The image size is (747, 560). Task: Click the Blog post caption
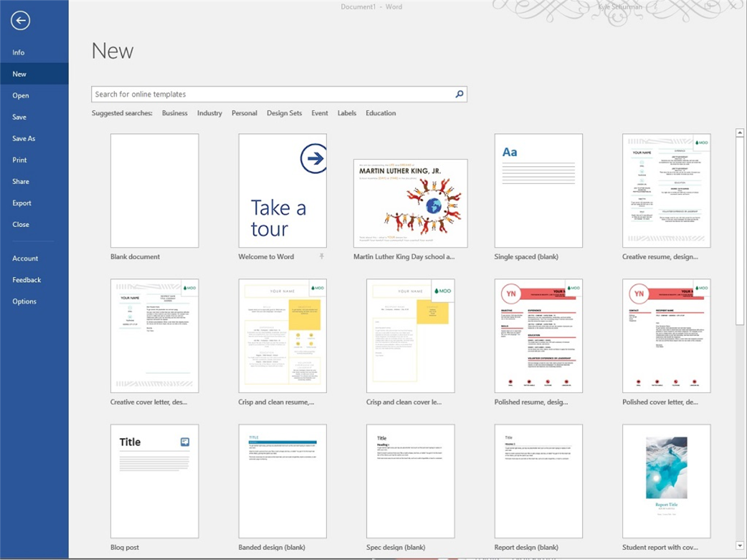tap(125, 548)
